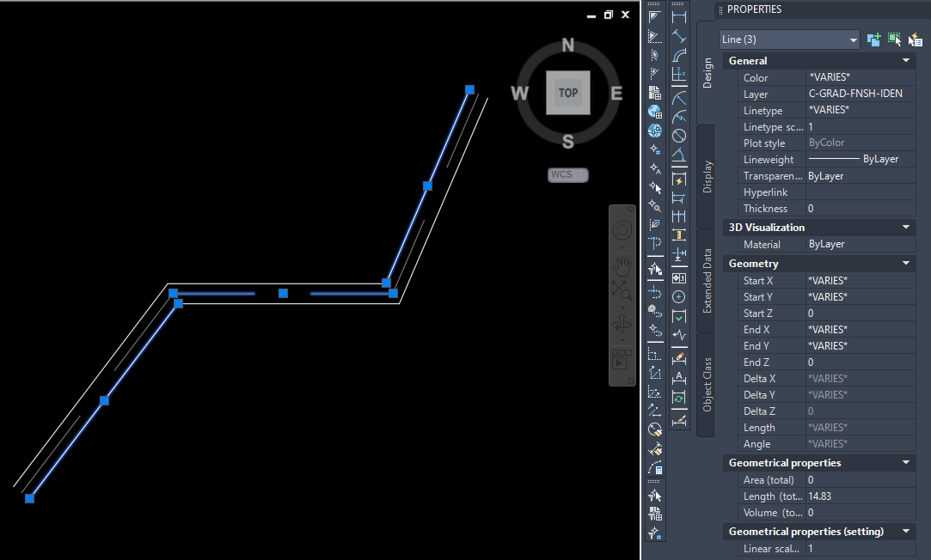Viewport: 931px width, 560px height.
Task: Click the S compass label on ViewCube
Action: tap(568, 141)
